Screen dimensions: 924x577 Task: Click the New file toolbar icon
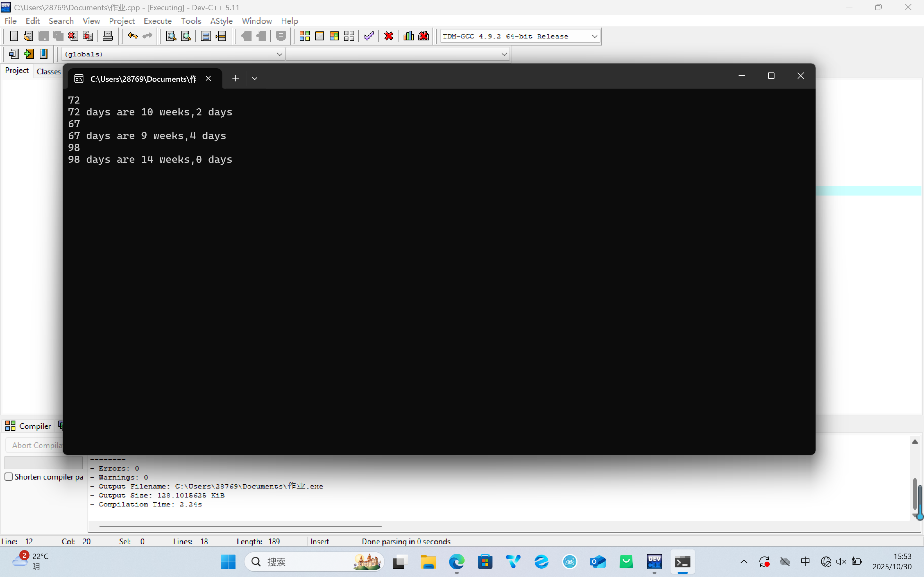(14, 36)
